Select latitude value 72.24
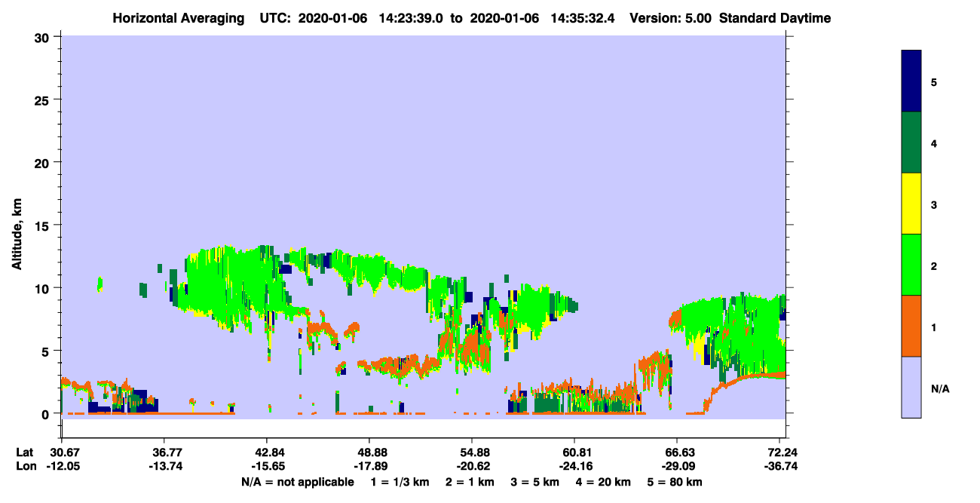 coord(783,452)
